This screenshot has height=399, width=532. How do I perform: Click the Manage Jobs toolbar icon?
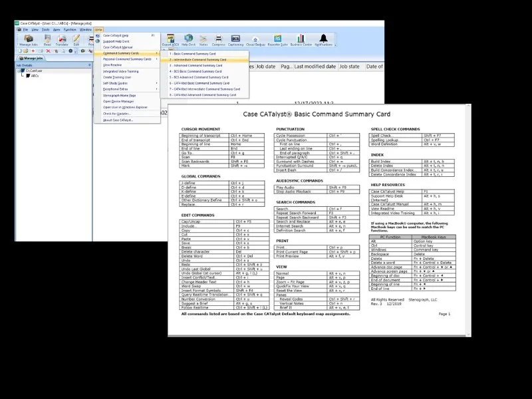(x=29, y=40)
